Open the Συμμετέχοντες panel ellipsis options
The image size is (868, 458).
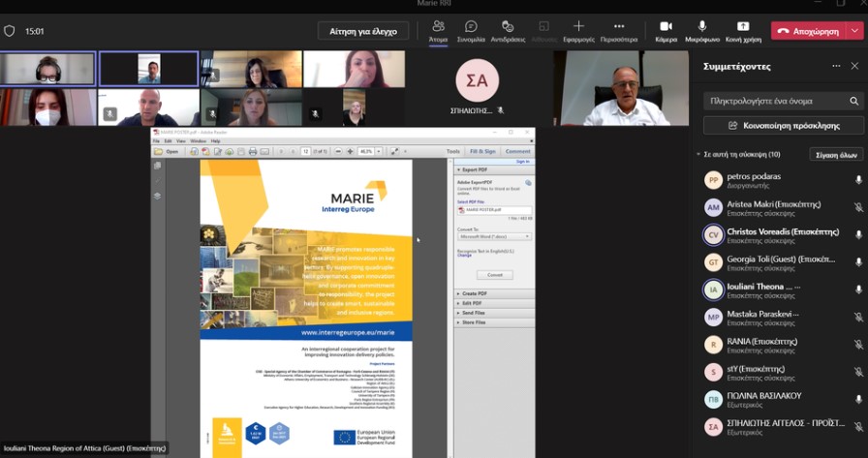click(x=836, y=66)
